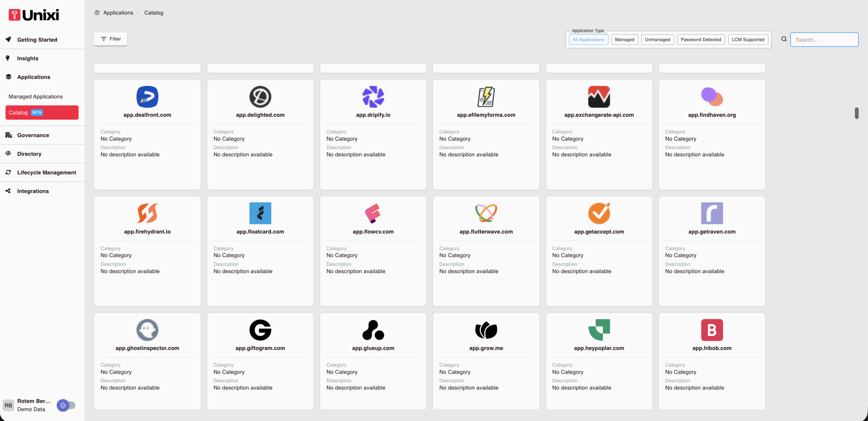Open the app.glueup.com title
Screen dimensions: 868x421
(x=373, y=348)
